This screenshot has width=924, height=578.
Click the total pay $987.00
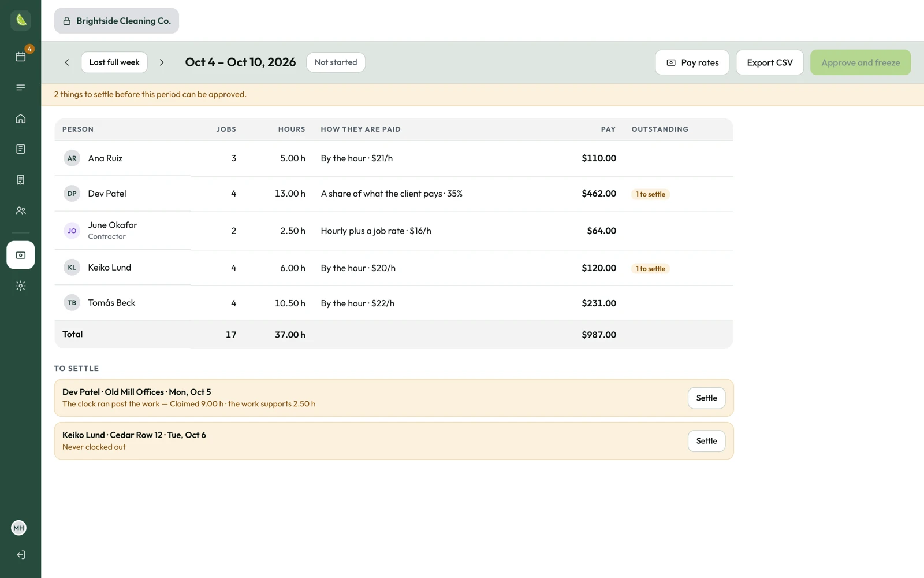coord(599,335)
